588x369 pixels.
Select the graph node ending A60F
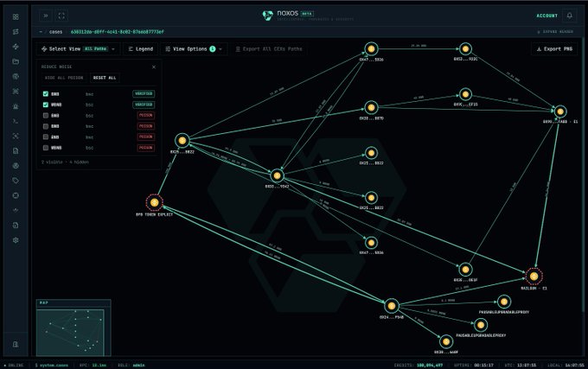tap(446, 341)
